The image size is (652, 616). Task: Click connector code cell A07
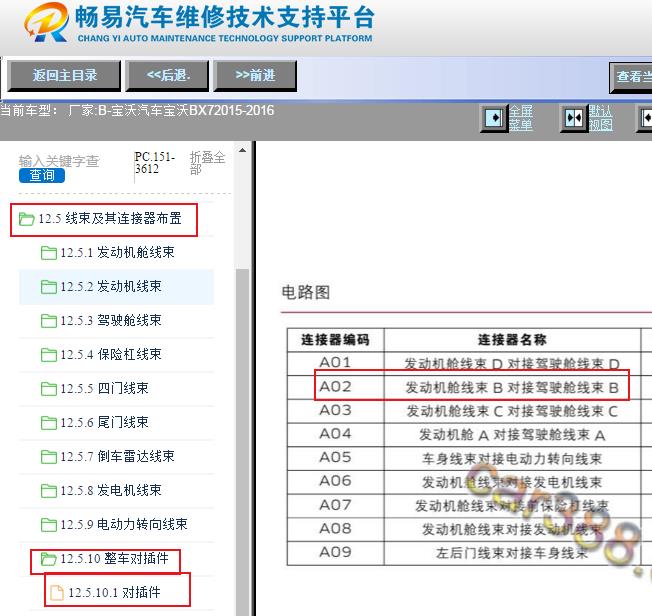(x=335, y=505)
